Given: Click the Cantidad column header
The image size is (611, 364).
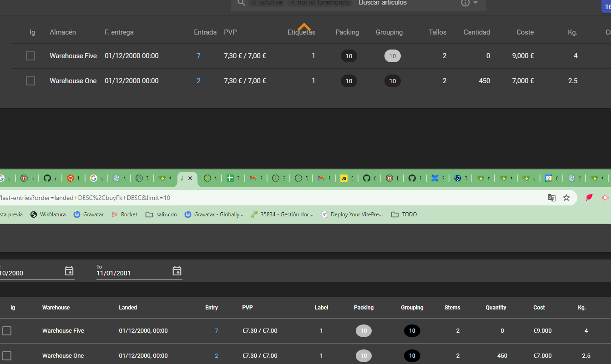Looking at the screenshot, I should point(477,32).
